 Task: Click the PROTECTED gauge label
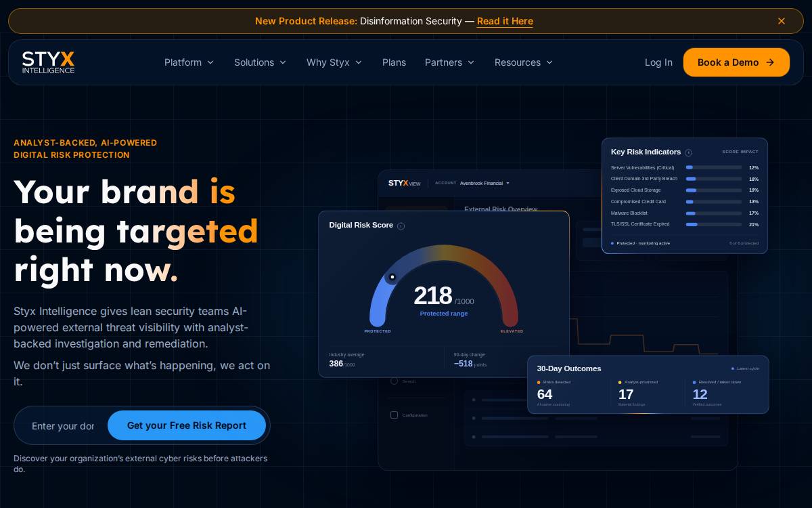pyautogui.click(x=378, y=331)
